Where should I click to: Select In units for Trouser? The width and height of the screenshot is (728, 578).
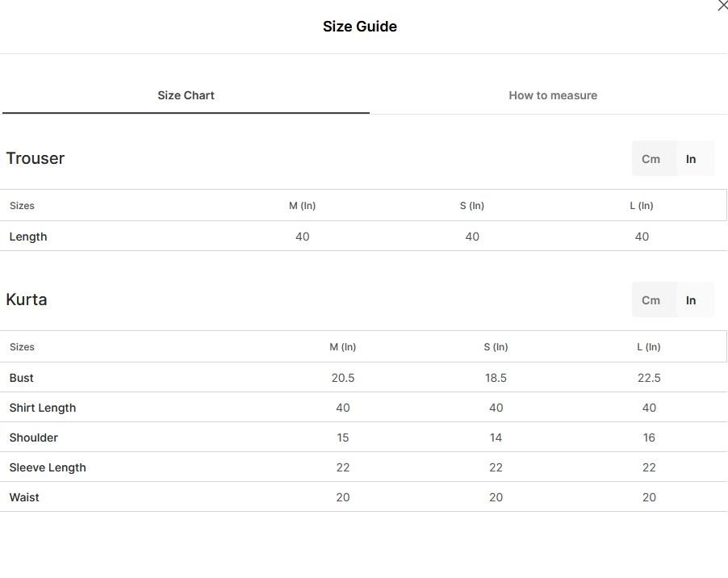[691, 159]
